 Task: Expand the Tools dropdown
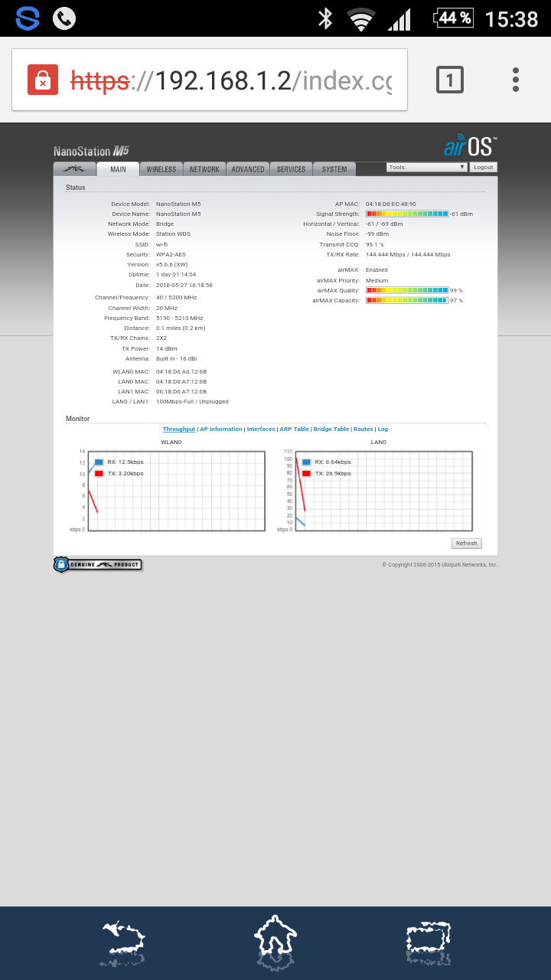[x=427, y=167]
